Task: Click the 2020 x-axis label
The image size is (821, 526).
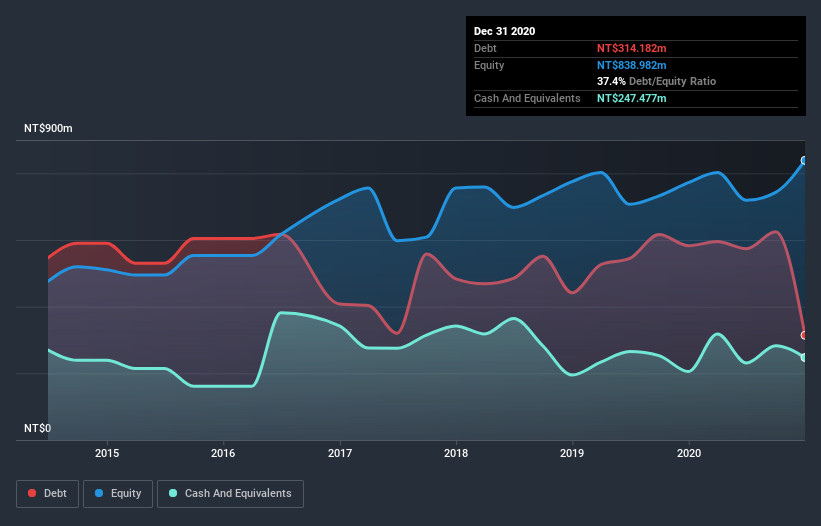Action: [689, 453]
